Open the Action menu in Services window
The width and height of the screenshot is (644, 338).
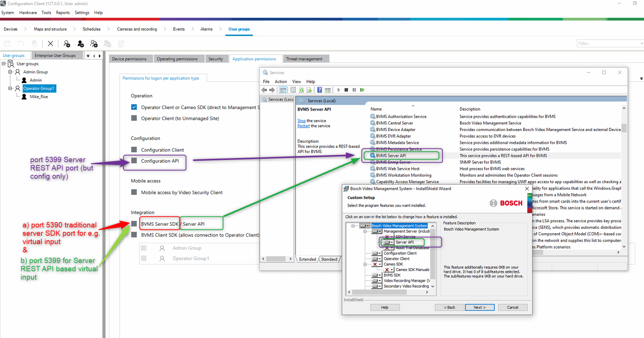click(280, 82)
